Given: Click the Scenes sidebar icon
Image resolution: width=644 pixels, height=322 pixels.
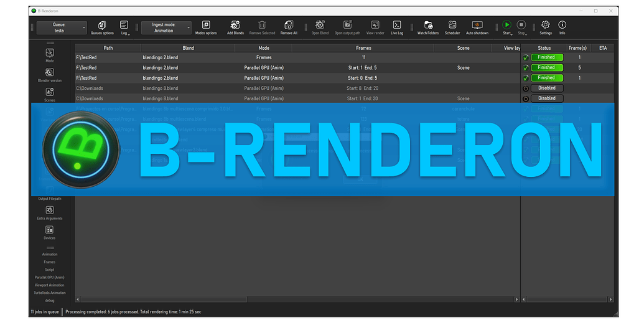Looking at the screenshot, I should coord(50,92).
